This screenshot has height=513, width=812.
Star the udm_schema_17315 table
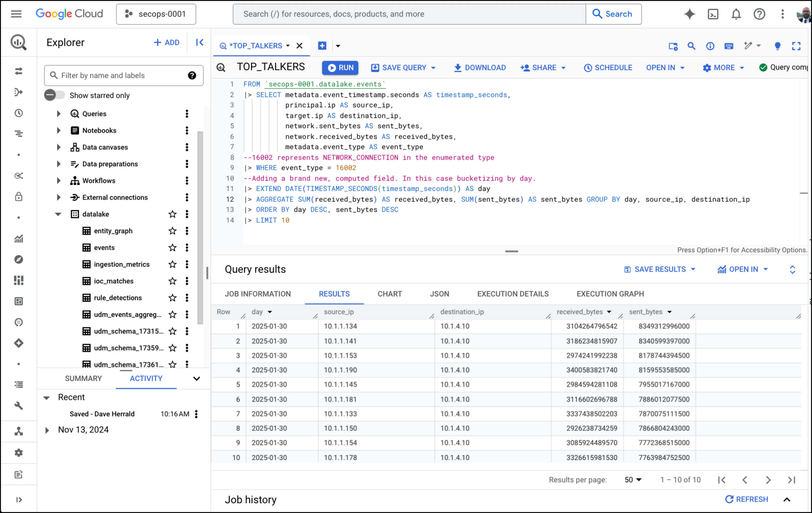(x=172, y=331)
